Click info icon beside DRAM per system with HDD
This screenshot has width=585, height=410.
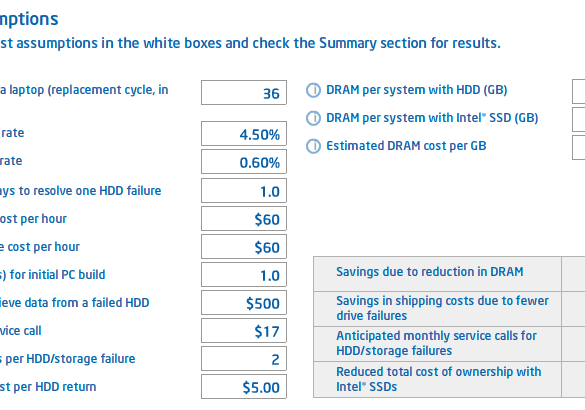[x=313, y=90]
